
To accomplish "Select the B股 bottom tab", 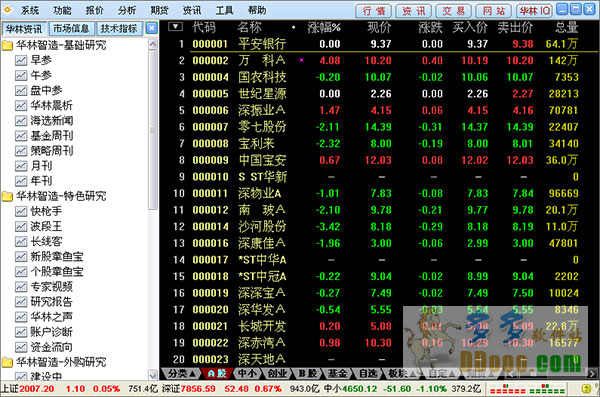I will coord(307,373).
